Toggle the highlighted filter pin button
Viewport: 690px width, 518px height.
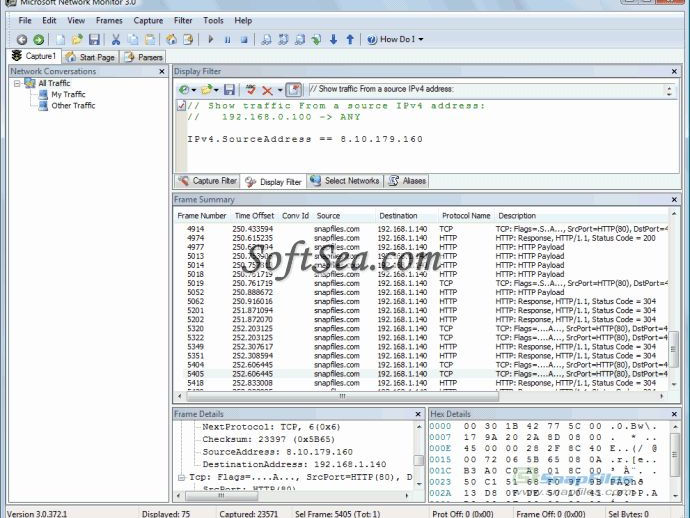[x=294, y=90]
